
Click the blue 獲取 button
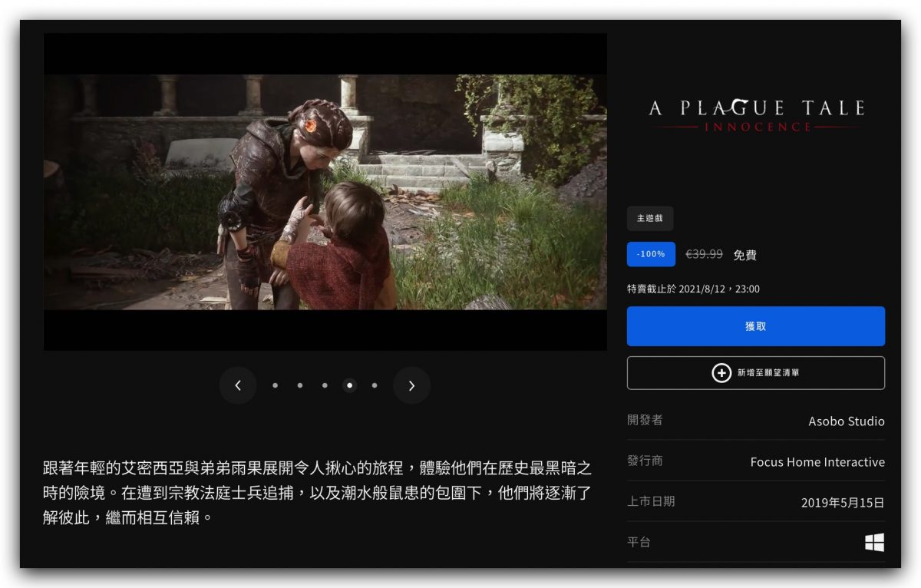[755, 326]
